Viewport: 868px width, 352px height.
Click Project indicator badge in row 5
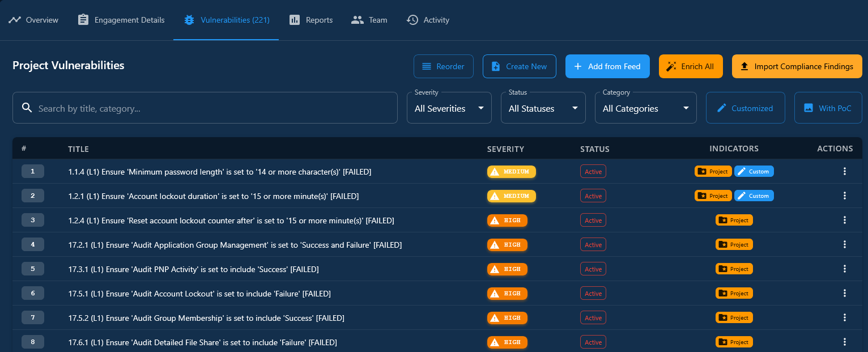pyautogui.click(x=734, y=269)
